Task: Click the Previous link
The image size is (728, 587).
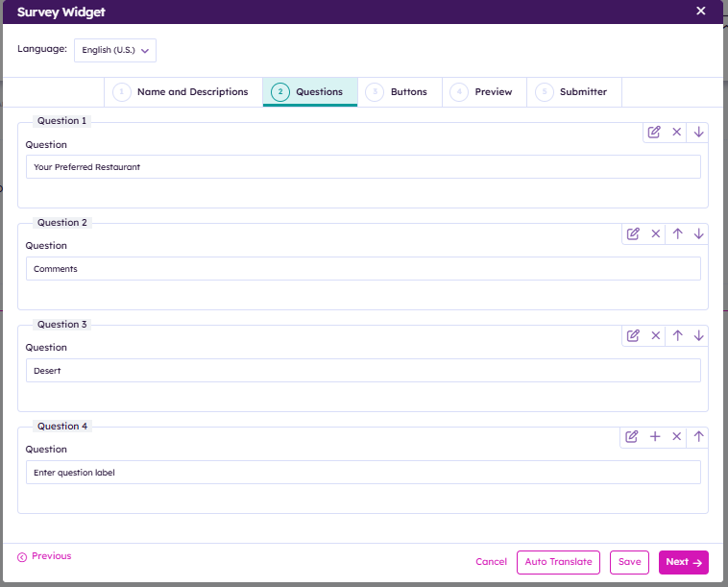Action: point(44,556)
